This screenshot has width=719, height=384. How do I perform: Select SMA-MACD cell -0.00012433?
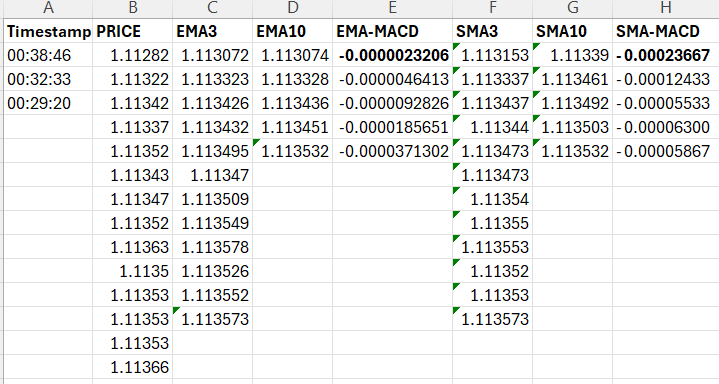(666, 79)
